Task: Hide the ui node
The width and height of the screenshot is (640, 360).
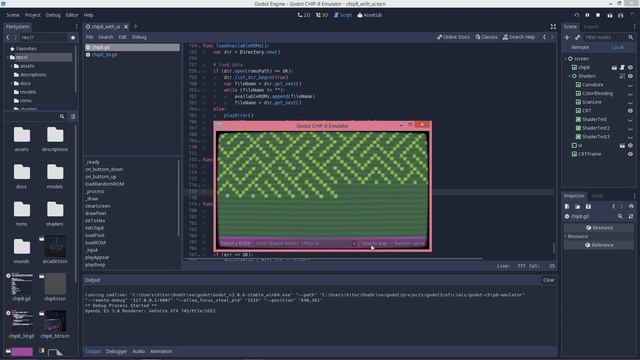Action: tap(630, 145)
